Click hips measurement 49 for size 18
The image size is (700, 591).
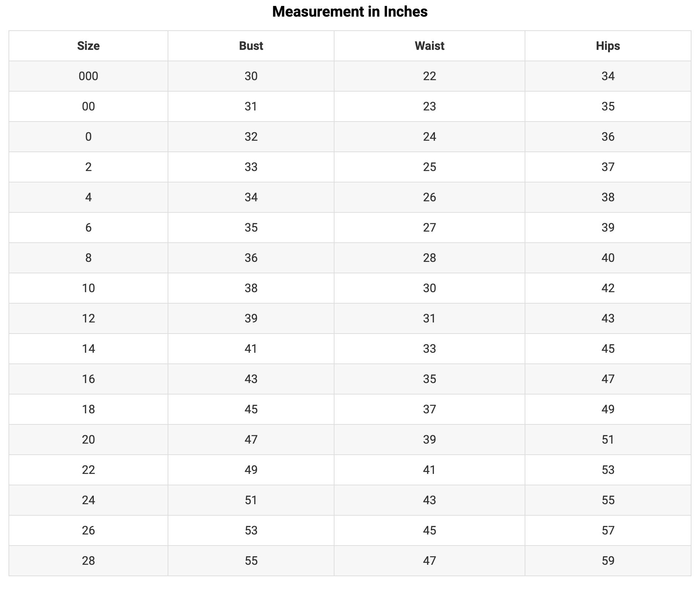[x=608, y=409]
